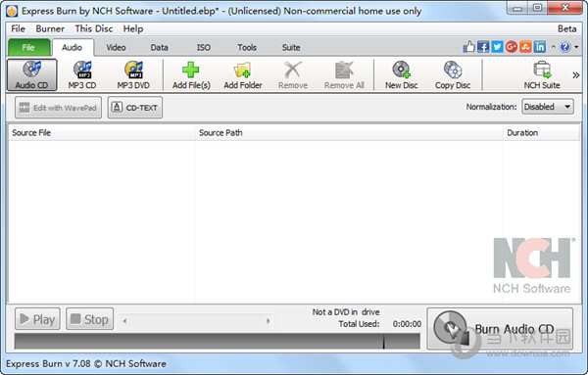This screenshot has height=375, width=588.
Task: Click the Express Burn title bar icon
Action: [x=12, y=11]
